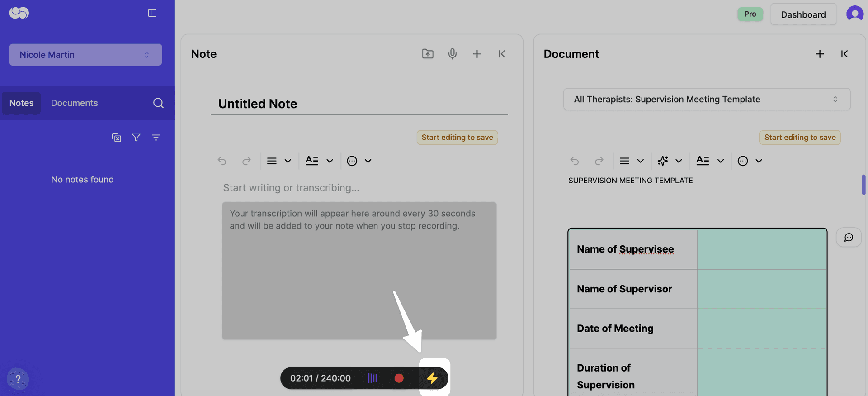
Task: Expand text formatting dropdown in Note toolbar
Action: coord(330,161)
